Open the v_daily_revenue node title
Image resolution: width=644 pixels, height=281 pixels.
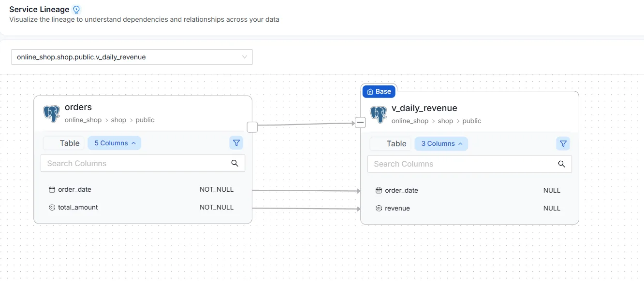(x=424, y=108)
